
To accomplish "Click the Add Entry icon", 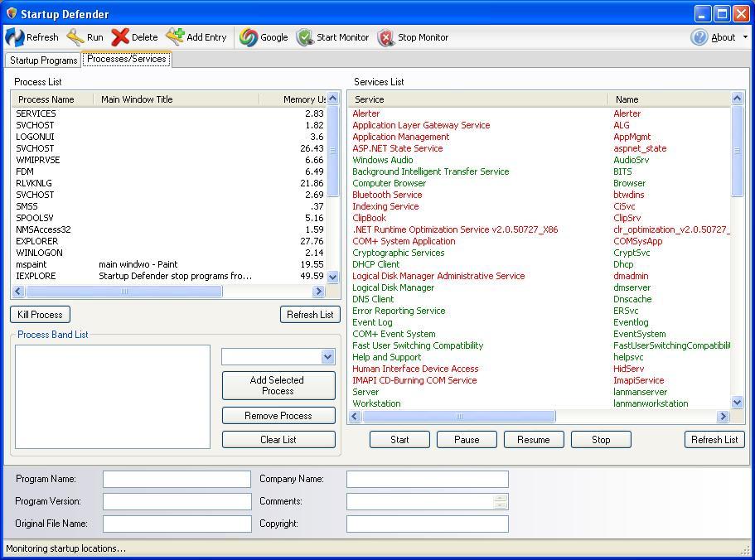I will 175,36.
